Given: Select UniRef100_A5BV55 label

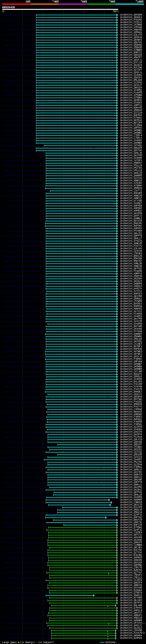Looking at the screenshot, I should (x=131, y=30).
